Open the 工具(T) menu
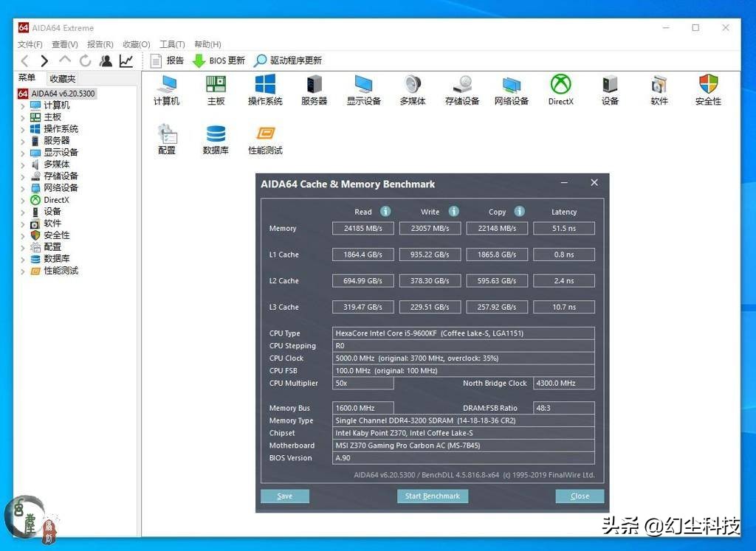 172,44
